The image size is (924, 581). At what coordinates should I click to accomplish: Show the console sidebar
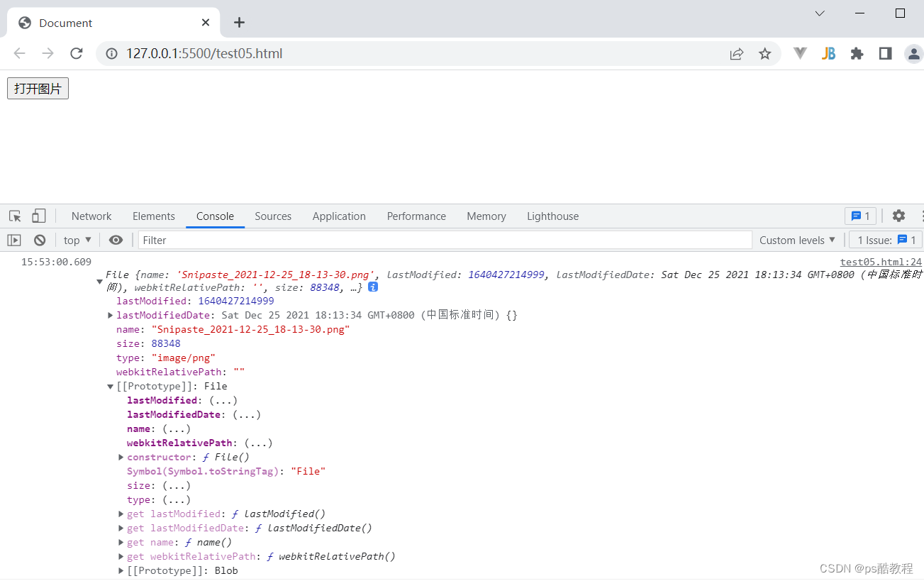coord(14,240)
